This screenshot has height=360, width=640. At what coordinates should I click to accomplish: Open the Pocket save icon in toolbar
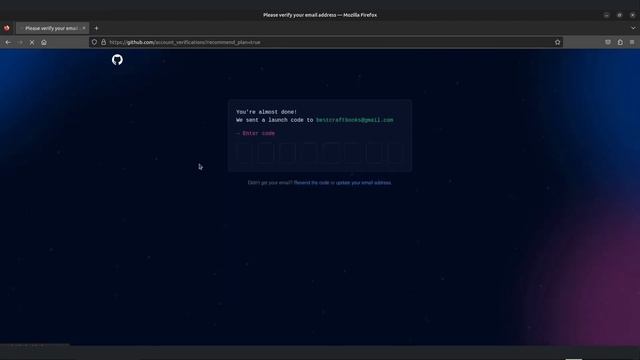tap(608, 42)
